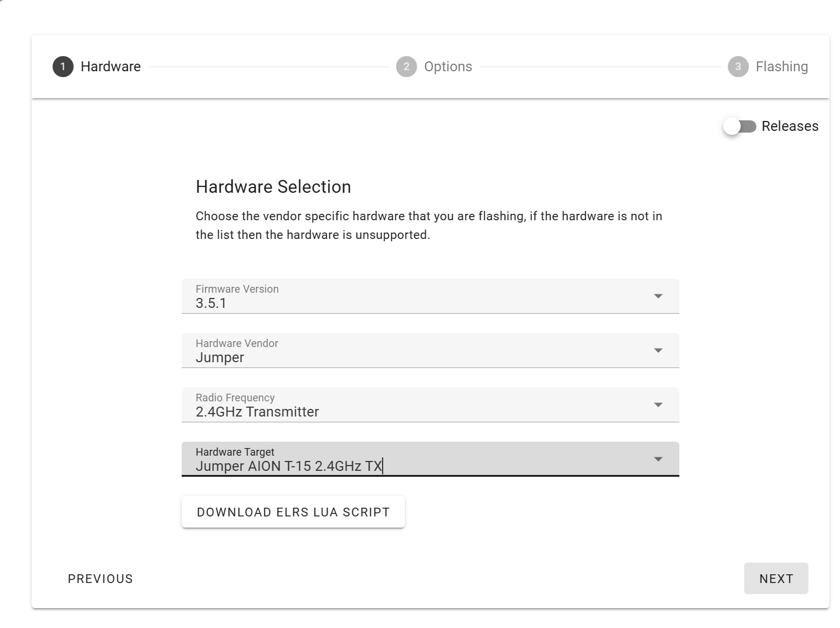Expand the Firmware Version dropdown arrow
Screen dimensions: 840x628
[x=658, y=296]
